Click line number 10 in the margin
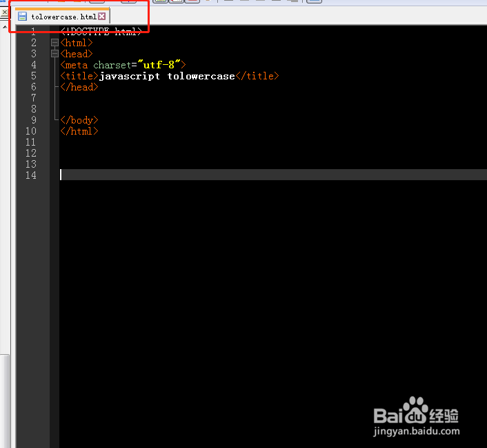 point(31,131)
